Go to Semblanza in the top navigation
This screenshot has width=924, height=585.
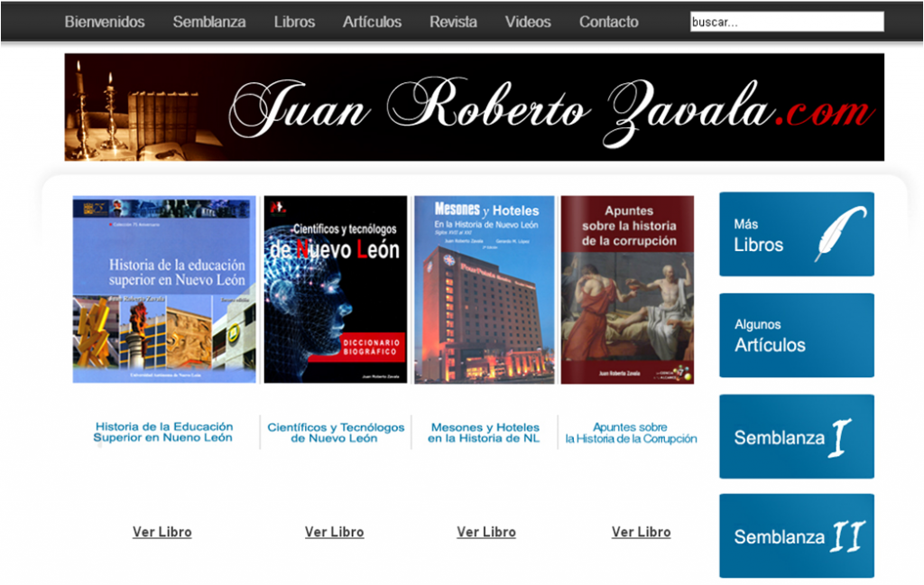(209, 22)
